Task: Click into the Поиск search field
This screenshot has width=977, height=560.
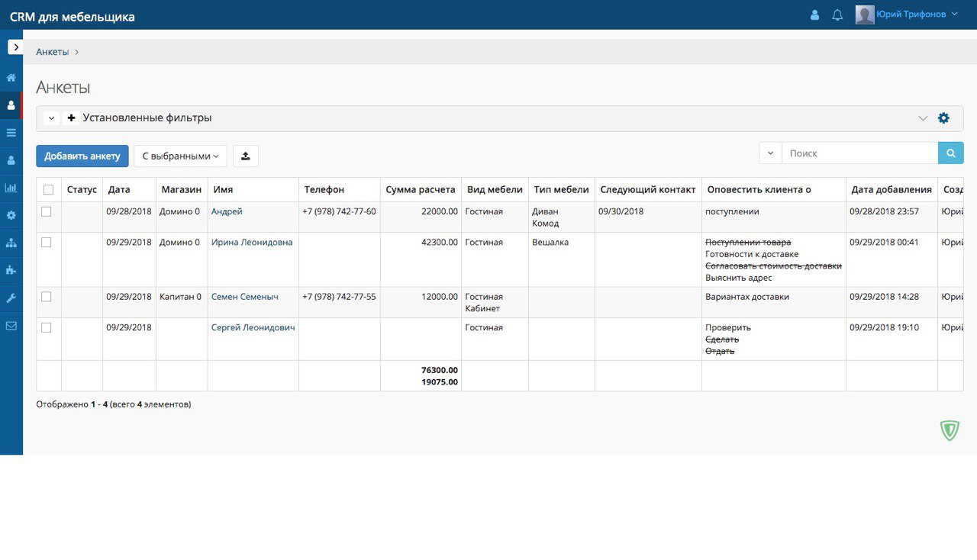Action: pyautogui.click(x=859, y=153)
